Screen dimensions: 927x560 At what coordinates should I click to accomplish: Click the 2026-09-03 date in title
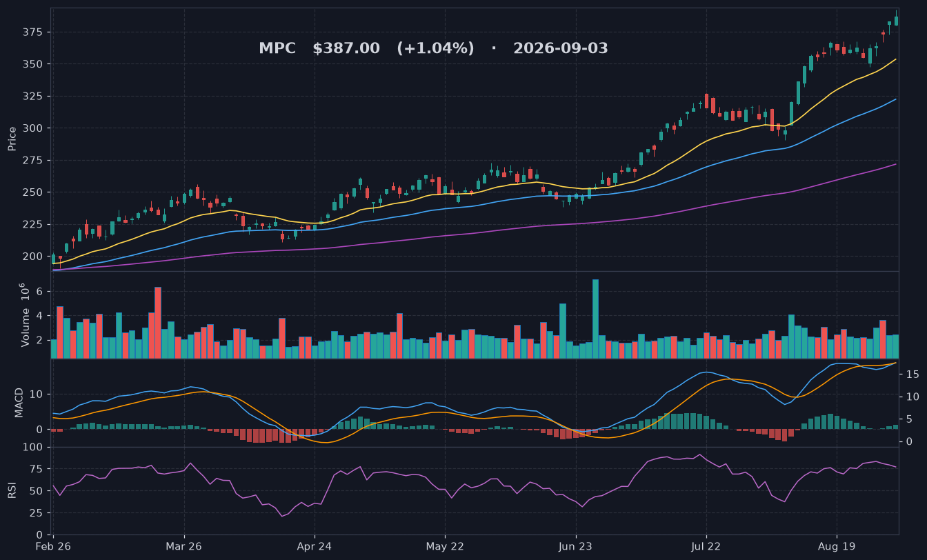pos(561,49)
